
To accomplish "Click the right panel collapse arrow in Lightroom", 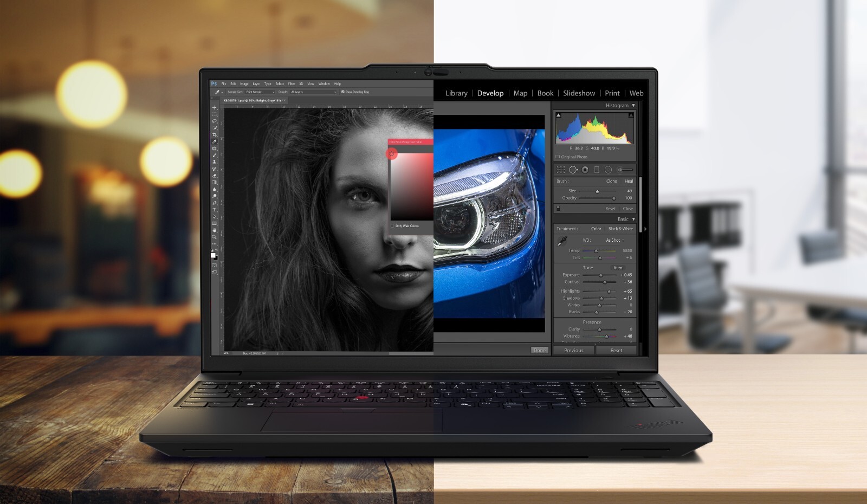I will (x=645, y=229).
